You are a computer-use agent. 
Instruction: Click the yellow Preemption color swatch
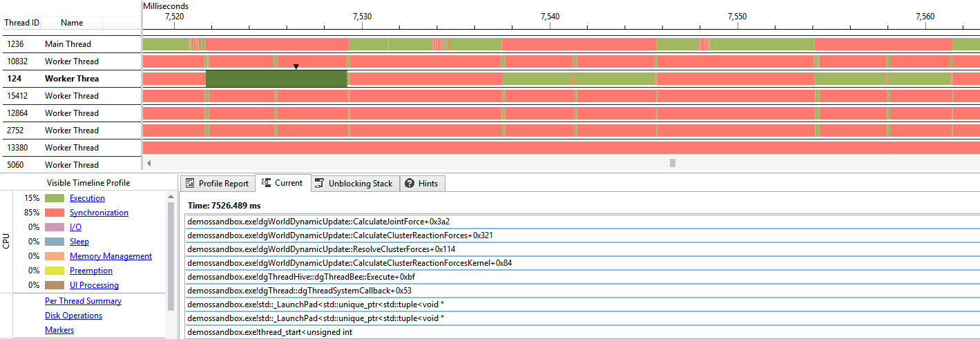point(55,271)
